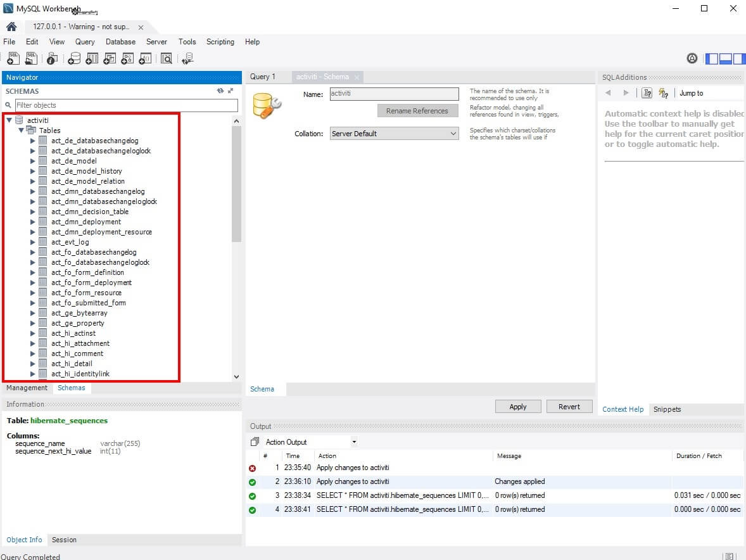746x560 pixels.
Task: Expand the act_evt_log table node
Action: pyautogui.click(x=32, y=242)
